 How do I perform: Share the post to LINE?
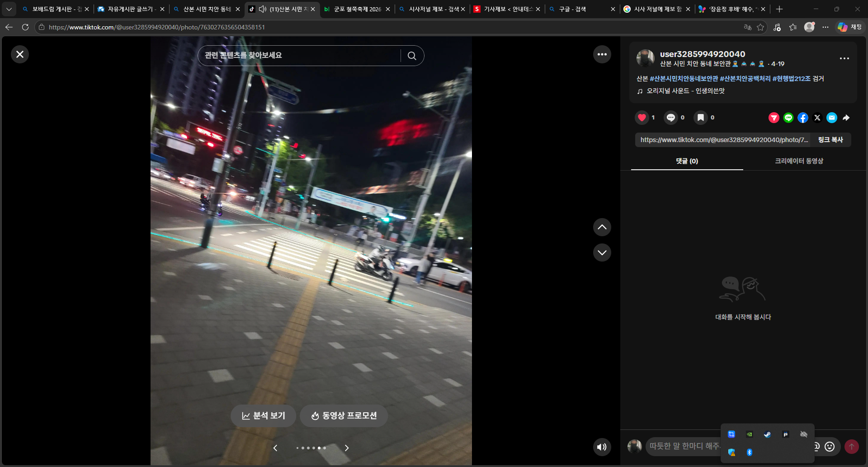788,118
